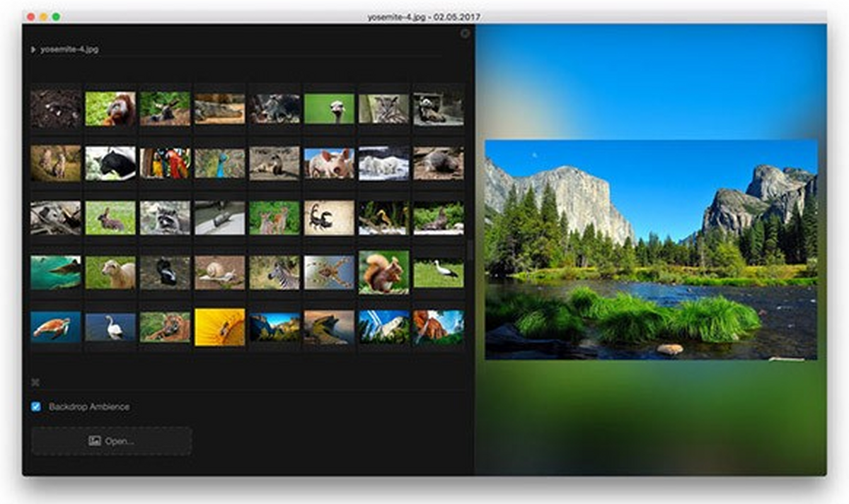Select the colorful parrots thumbnail
Screen dimensions: 849x504
(165, 163)
